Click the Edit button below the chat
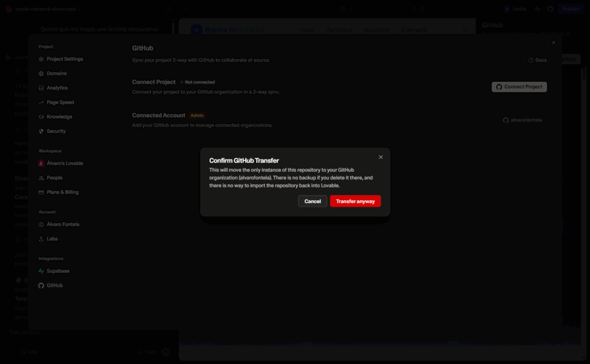 (x=30, y=351)
